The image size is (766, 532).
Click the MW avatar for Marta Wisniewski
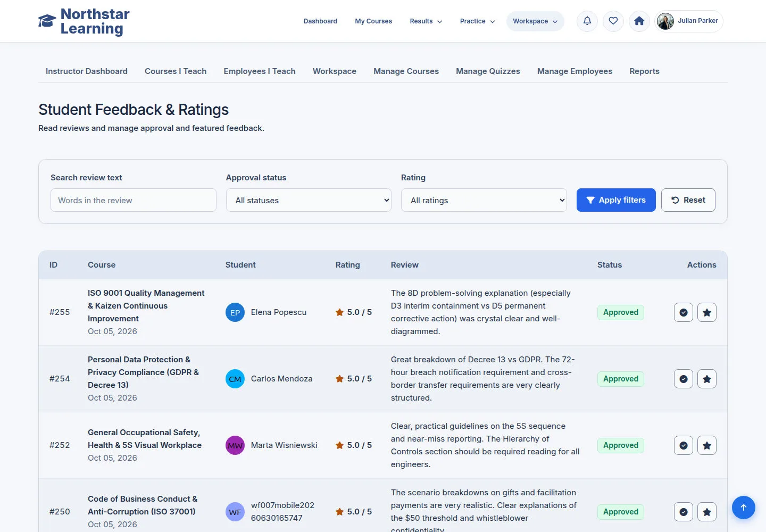235,445
